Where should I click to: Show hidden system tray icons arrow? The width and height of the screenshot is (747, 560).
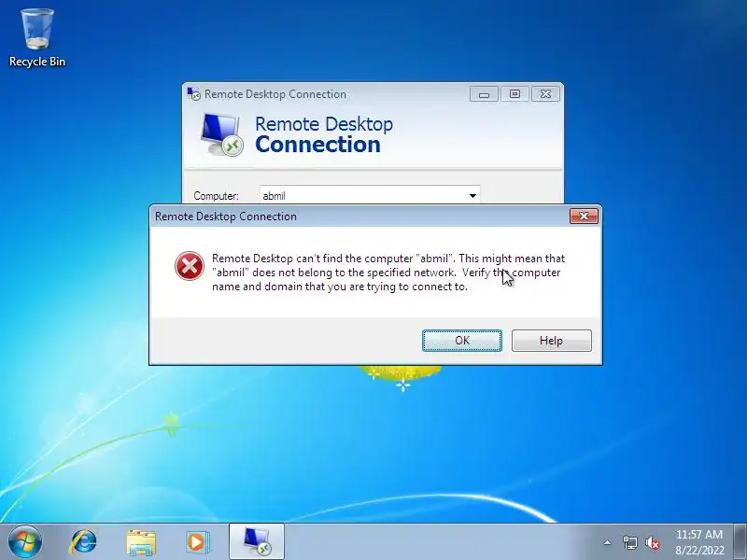pyautogui.click(x=608, y=542)
